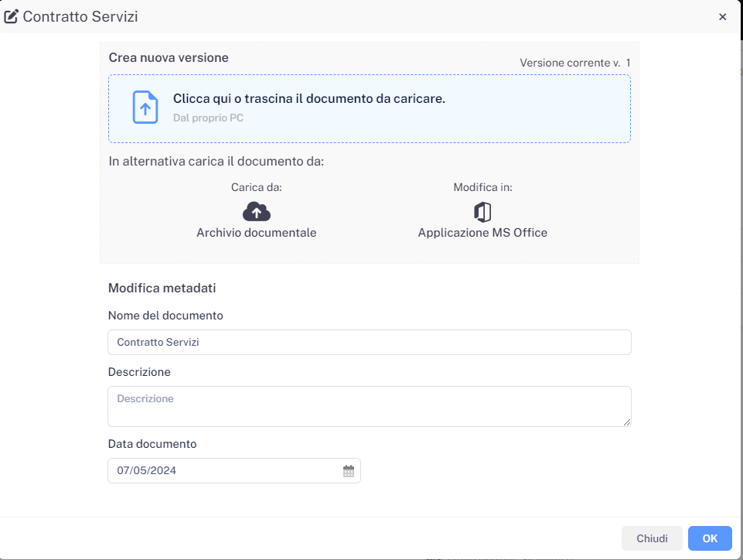743x560 pixels.
Task: Choose the Applicazione MS Office label
Action: 482,233
